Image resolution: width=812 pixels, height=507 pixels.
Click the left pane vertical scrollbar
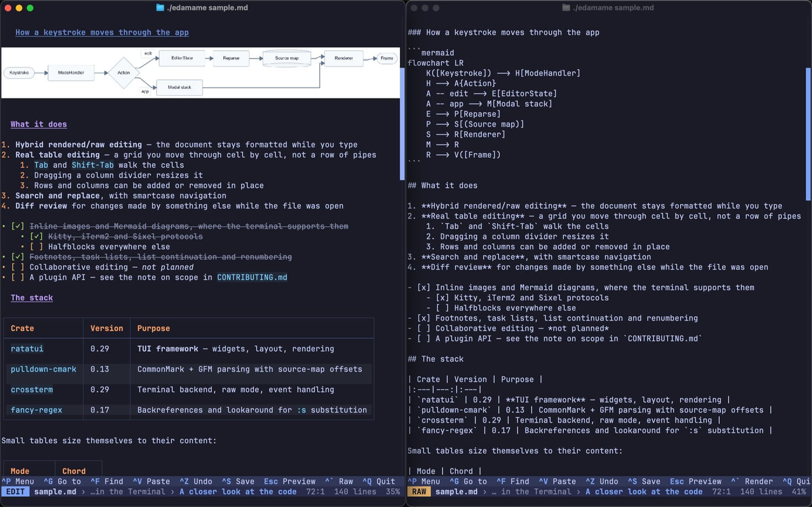402,124
